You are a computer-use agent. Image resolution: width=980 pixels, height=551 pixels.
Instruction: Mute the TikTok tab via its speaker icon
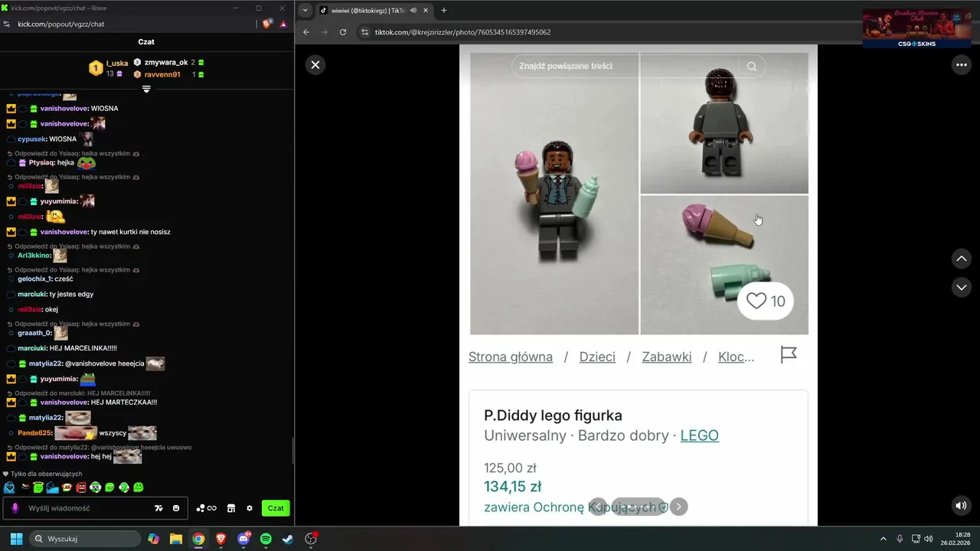[413, 10]
